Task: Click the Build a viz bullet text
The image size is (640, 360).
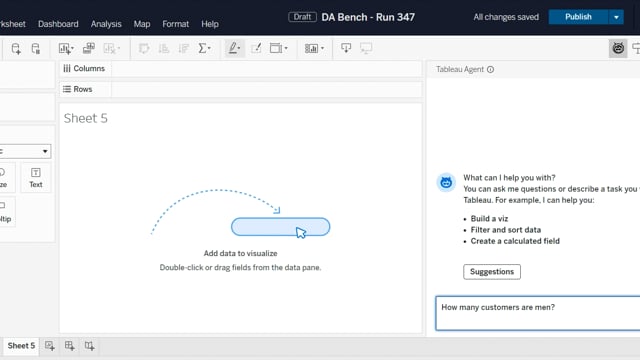Action: (489, 219)
